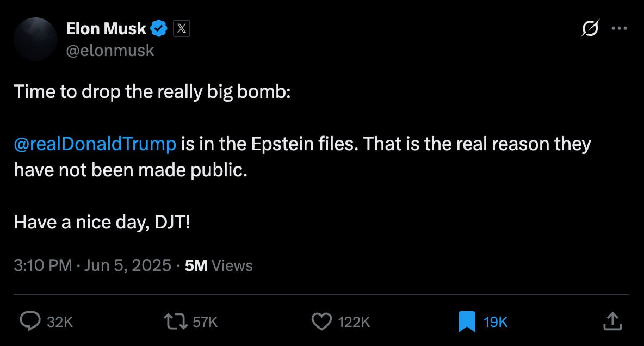
Task: Like the post with heart icon
Action: pos(321,322)
